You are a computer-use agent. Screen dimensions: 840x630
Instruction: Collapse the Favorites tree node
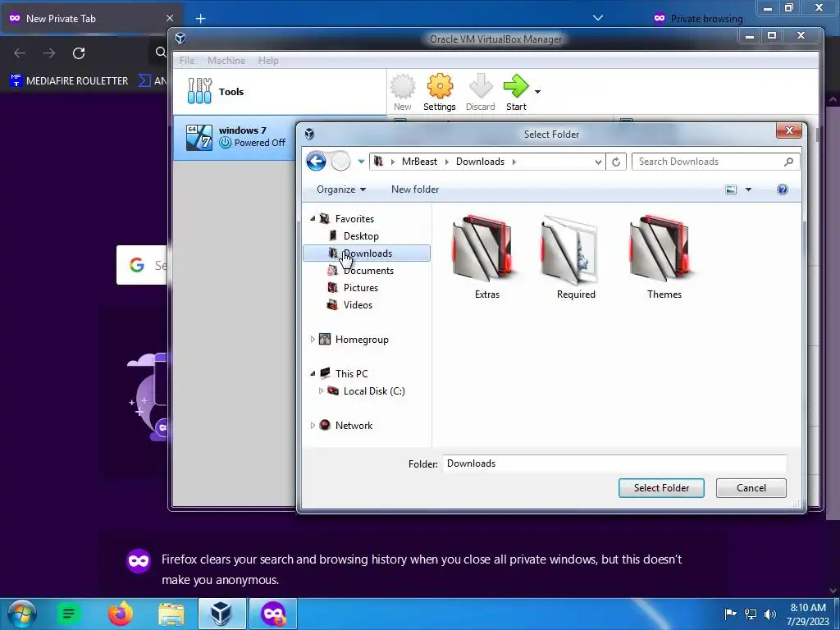[313, 218]
